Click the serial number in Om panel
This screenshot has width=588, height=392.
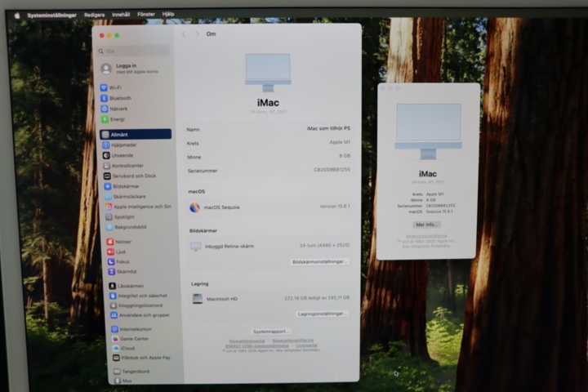click(x=332, y=170)
